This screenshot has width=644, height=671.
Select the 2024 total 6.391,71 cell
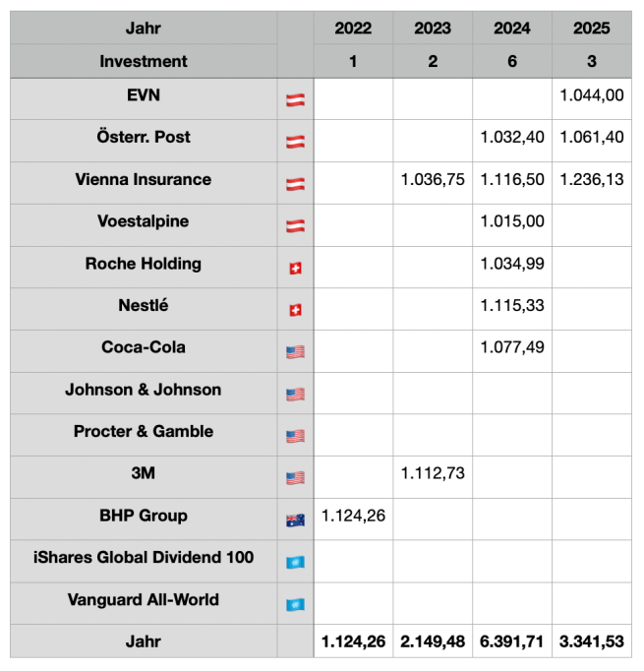(512, 642)
